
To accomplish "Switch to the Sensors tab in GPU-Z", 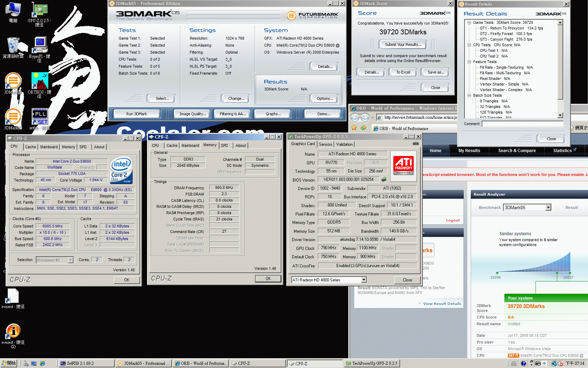I will point(325,144).
